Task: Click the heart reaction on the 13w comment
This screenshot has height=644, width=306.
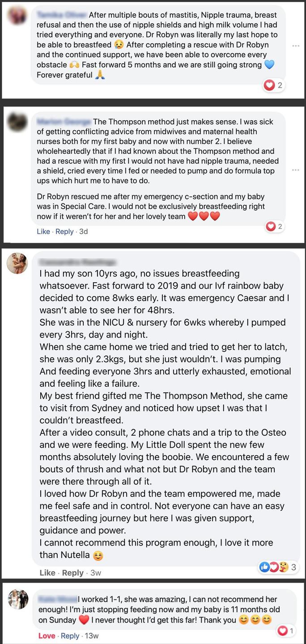Action: pyautogui.click(x=282, y=631)
